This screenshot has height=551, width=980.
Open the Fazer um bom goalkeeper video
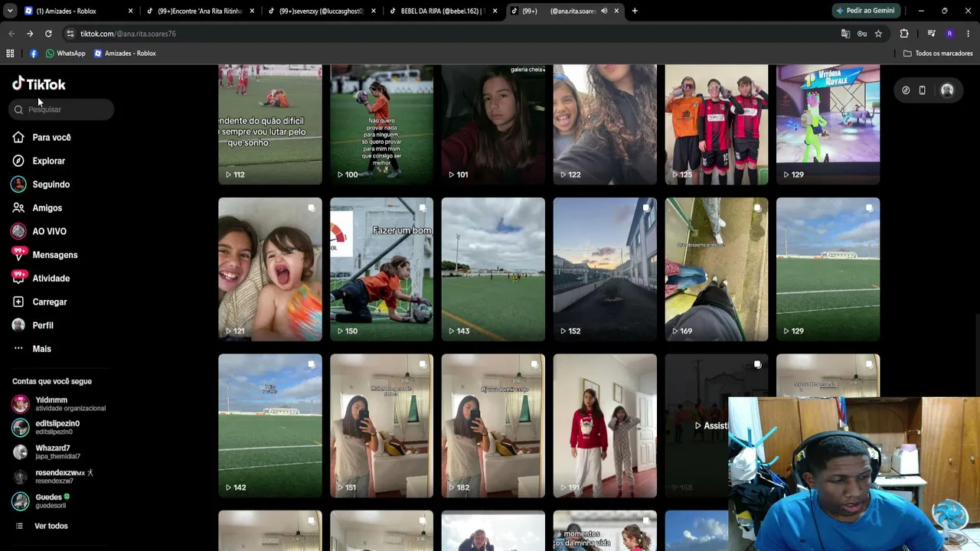coord(381,269)
